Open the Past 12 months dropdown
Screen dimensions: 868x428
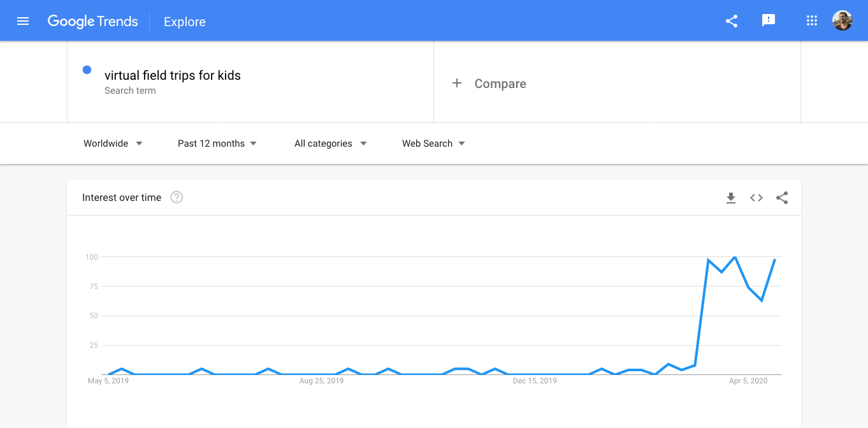pos(217,144)
